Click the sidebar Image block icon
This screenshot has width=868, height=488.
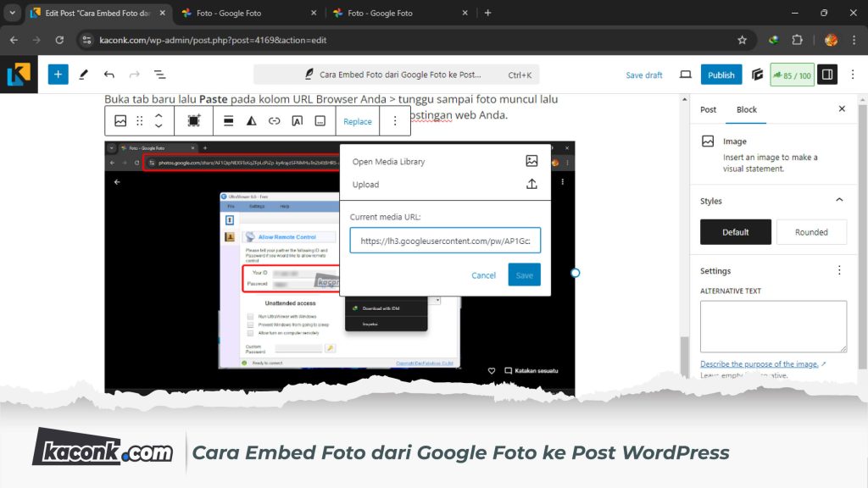(x=708, y=141)
